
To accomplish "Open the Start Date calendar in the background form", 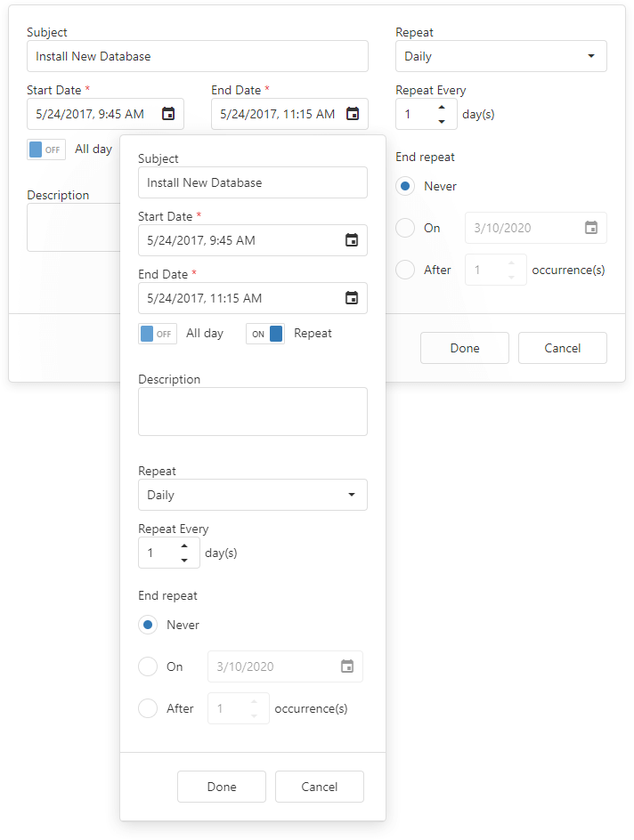I will pyautogui.click(x=167, y=114).
